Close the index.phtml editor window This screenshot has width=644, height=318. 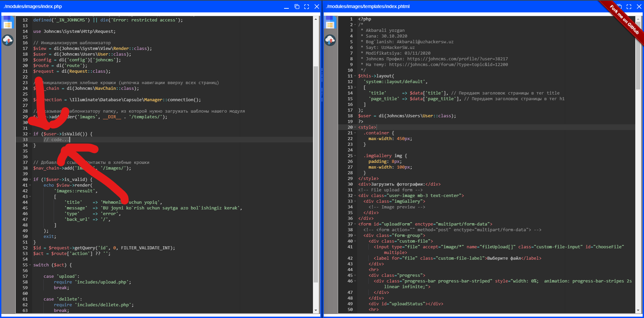pos(639,7)
